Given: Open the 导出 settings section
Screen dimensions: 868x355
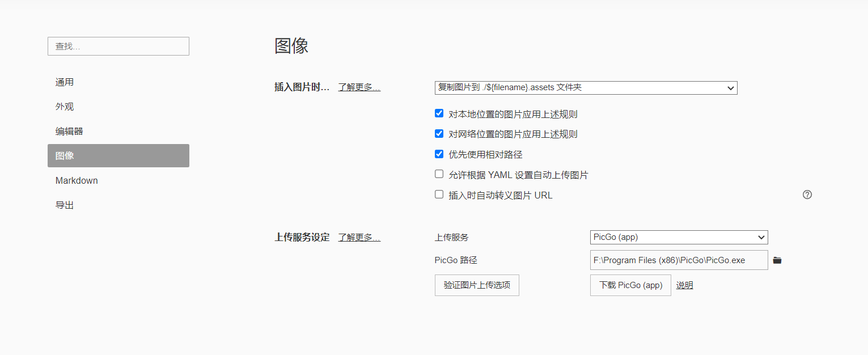Looking at the screenshot, I should pyautogui.click(x=118, y=205).
